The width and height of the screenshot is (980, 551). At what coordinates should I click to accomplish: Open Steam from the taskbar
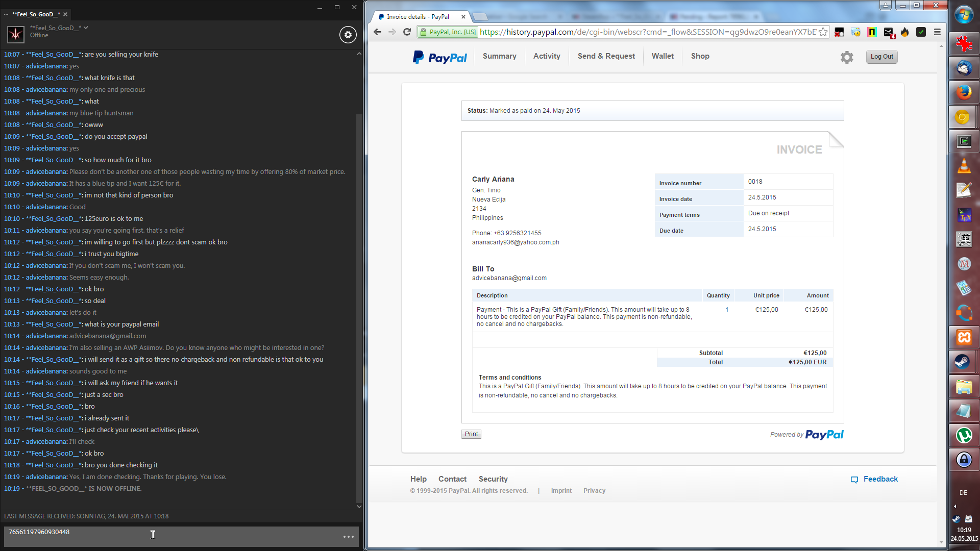(964, 362)
